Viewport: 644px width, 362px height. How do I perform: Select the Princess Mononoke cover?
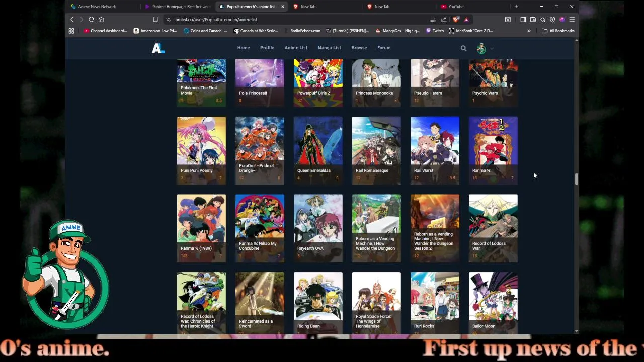[376, 83]
